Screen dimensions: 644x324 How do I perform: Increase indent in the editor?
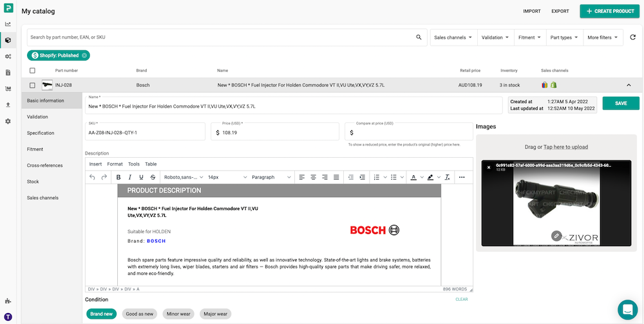point(362,177)
